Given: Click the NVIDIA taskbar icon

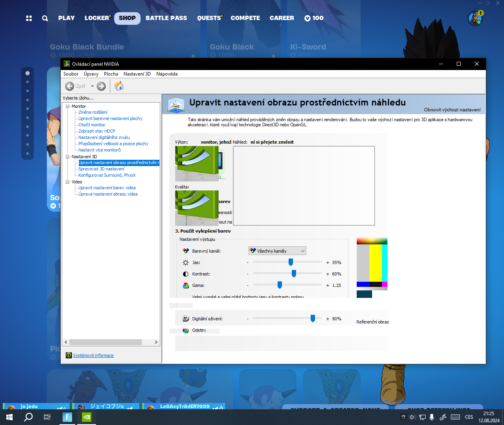Looking at the screenshot, I should tap(87, 417).
